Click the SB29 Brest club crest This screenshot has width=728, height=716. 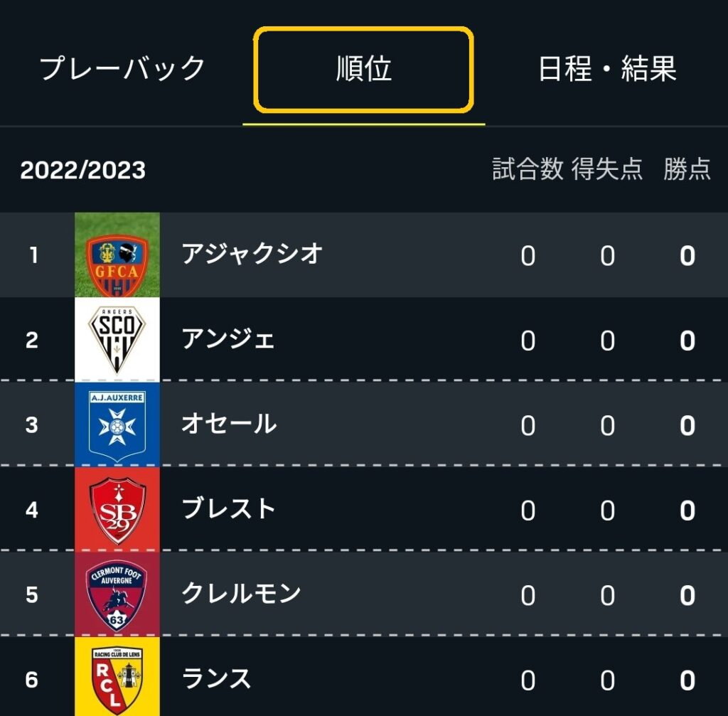click(117, 509)
